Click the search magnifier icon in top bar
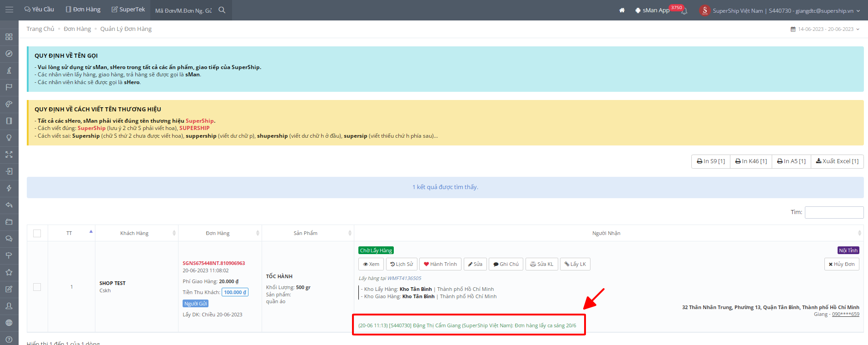868x345 pixels. point(222,10)
